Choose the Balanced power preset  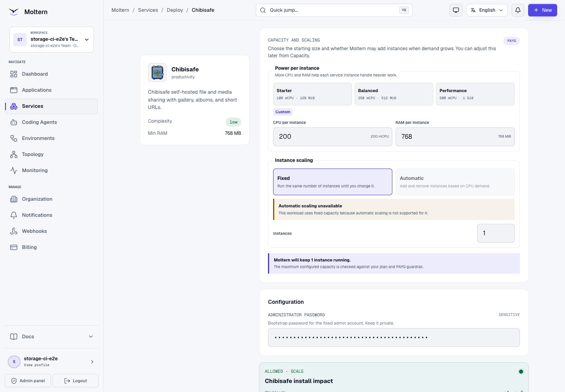394,94
